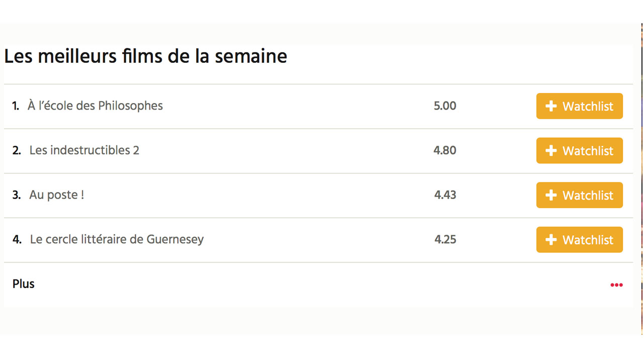Click the 4.25 rating score

tap(445, 239)
